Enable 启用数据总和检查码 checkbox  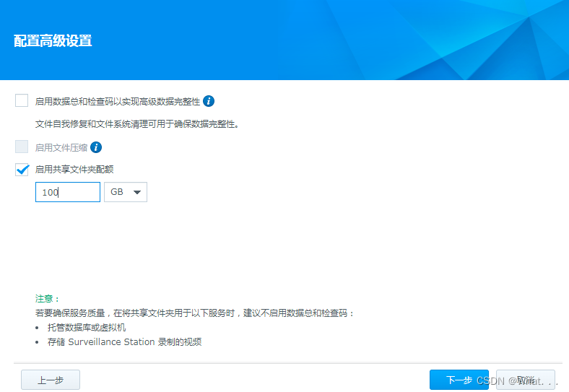(22, 100)
